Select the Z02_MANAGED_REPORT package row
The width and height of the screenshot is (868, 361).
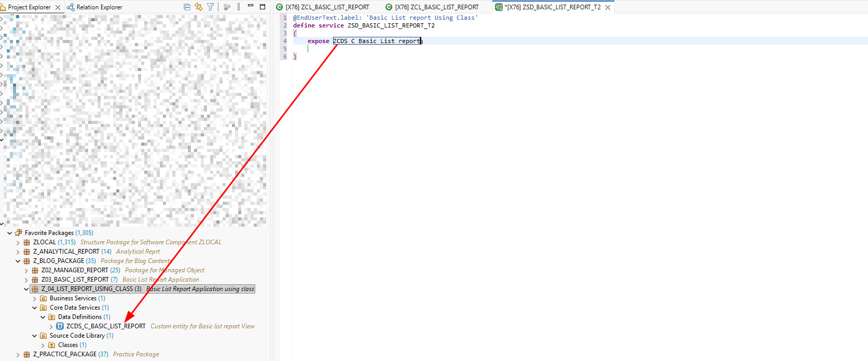click(x=118, y=270)
